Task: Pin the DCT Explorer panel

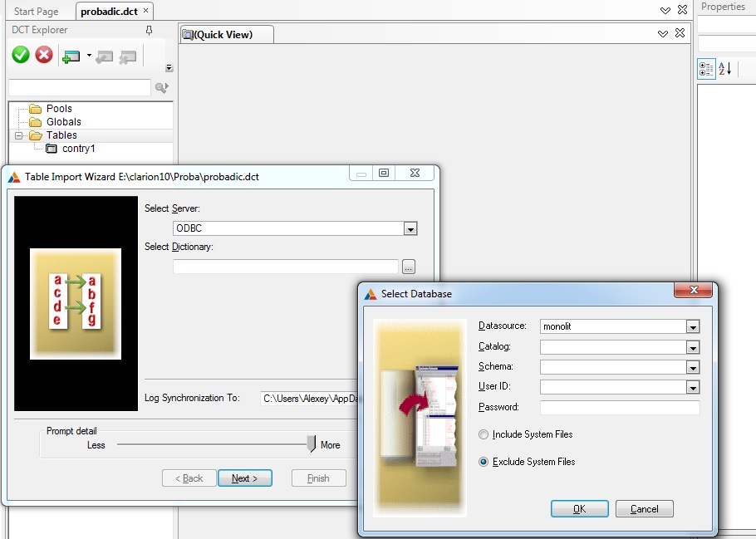Action: (x=149, y=30)
